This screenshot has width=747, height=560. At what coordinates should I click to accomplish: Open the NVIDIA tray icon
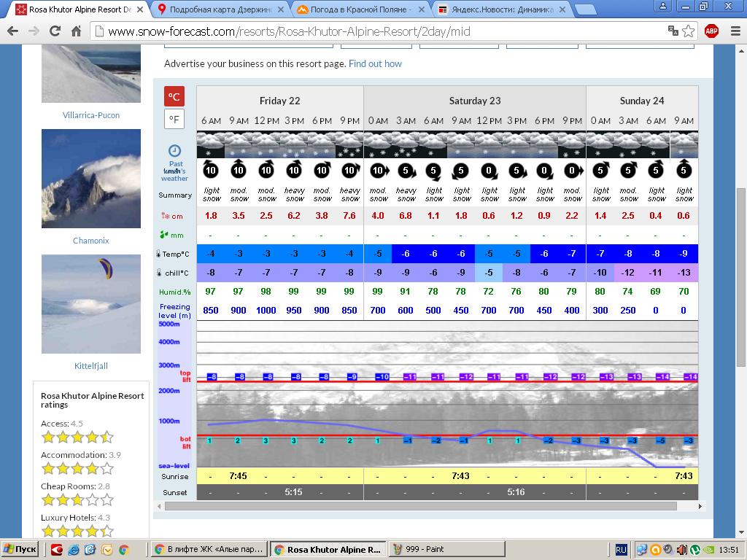[x=708, y=550]
